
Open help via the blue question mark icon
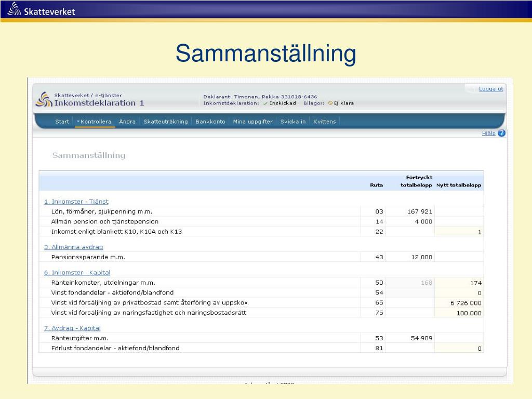point(501,134)
